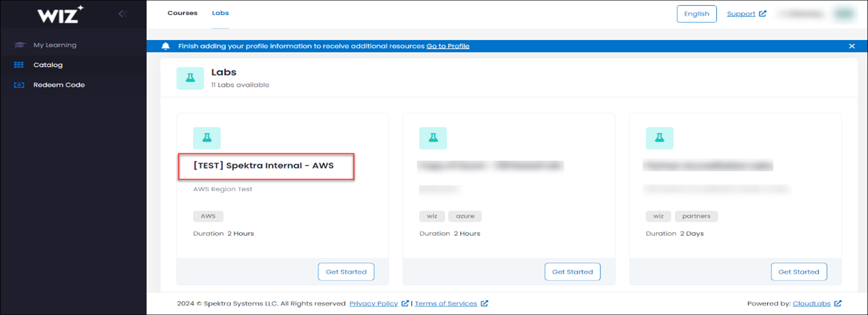Open the English language selector
This screenshot has width=868, height=315.
tap(696, 14)
